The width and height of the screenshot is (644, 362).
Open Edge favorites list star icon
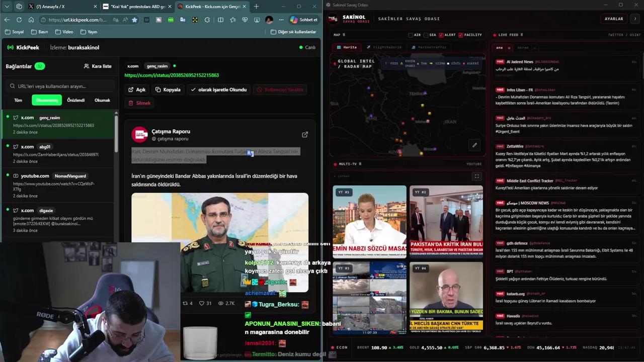[232, 20]
